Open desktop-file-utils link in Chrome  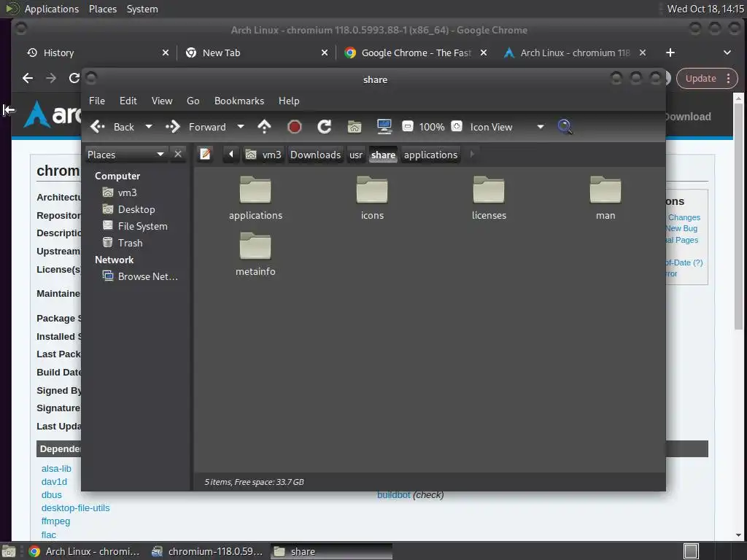(75, 508)
